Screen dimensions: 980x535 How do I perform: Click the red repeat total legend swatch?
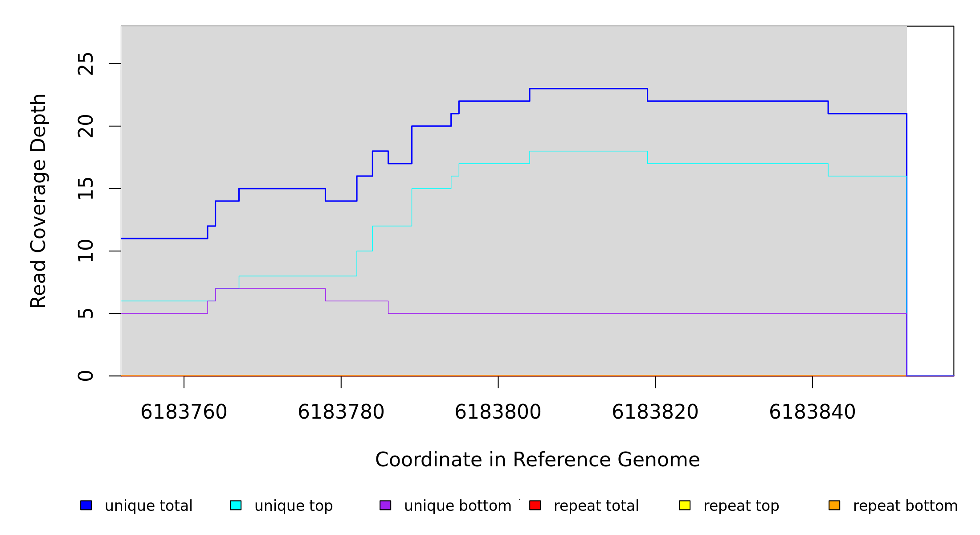pyautogui.click(x=535, y=505)
